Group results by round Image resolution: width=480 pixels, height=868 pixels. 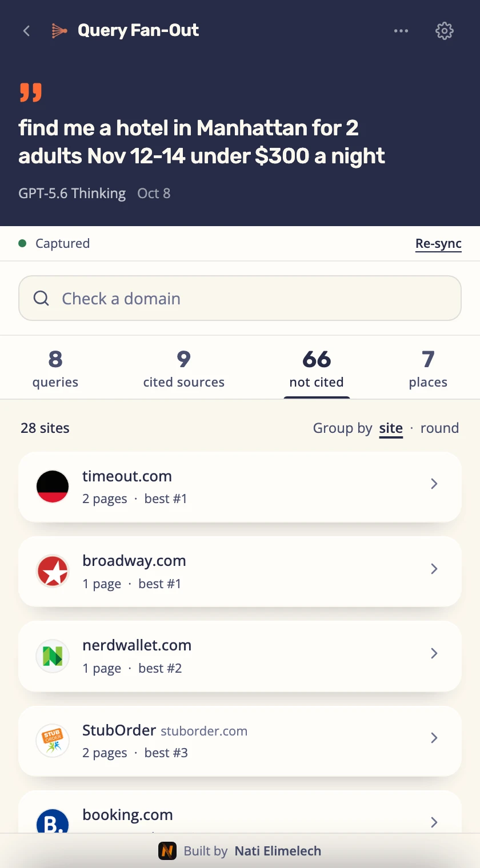(x=439, y=428)
